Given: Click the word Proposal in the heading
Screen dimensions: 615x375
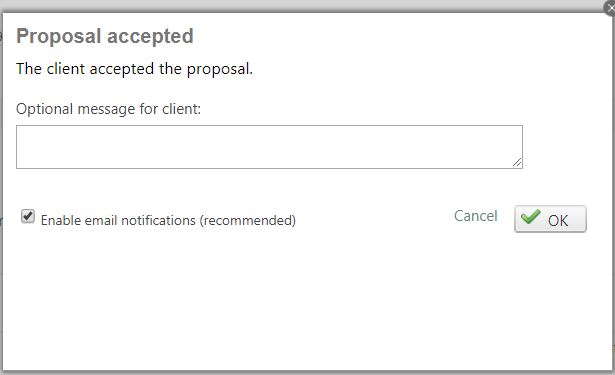Looking at the screenshot, I should point(58,36).
